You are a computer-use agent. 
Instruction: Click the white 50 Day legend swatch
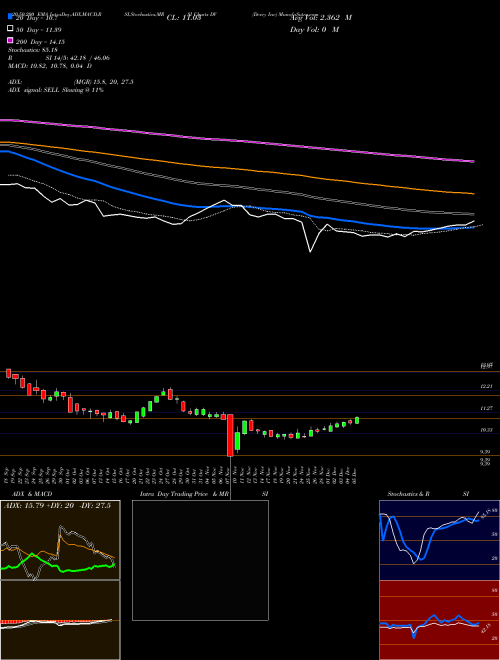point(11,29)
